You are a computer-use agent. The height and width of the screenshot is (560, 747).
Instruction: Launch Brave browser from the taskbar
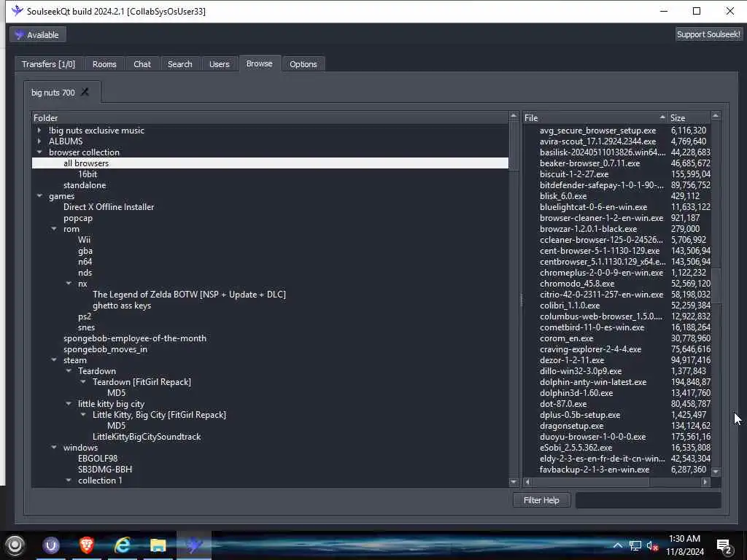tap(87, 545)
